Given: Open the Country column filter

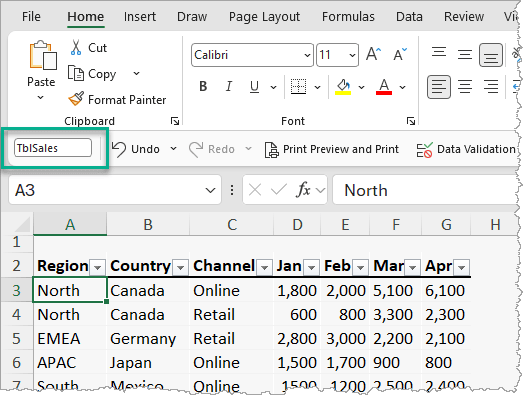Looking at the screenshot, I should (x=180, y=267).
